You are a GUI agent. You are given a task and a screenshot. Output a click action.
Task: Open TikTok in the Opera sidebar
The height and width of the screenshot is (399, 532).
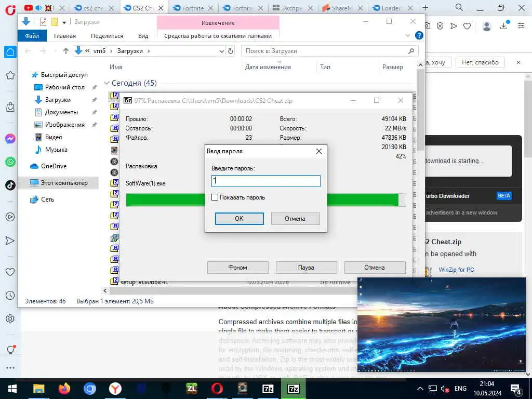(x=10, y=185)
